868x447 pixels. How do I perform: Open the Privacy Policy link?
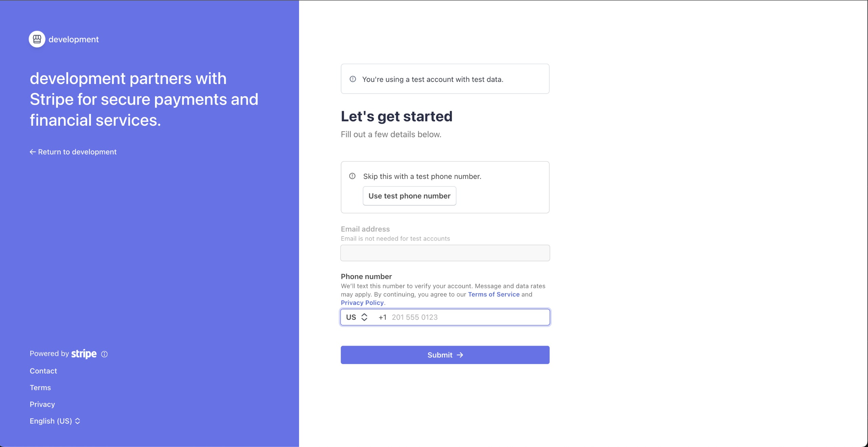[x=362, y=303]
